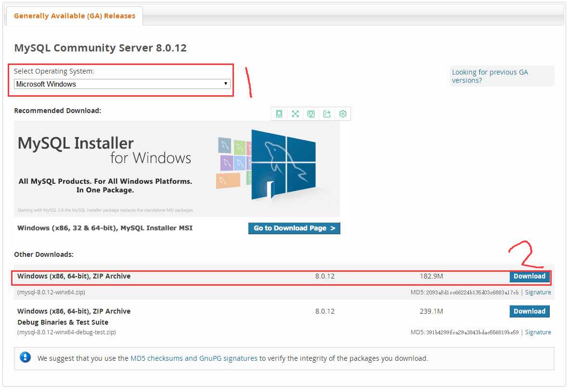Click 8.0.12 version in the 182.9M row
This screenshot has width=569, height=392.
[x=325, y=276]
